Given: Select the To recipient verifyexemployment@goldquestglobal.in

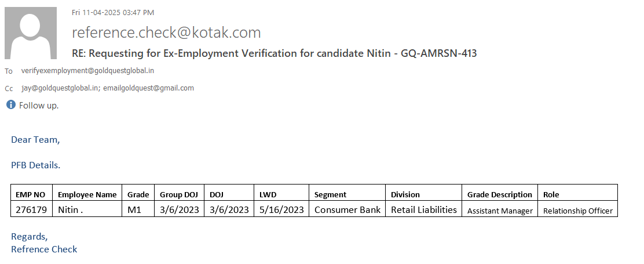Looking at the screenshot, I should coord(87,71).
